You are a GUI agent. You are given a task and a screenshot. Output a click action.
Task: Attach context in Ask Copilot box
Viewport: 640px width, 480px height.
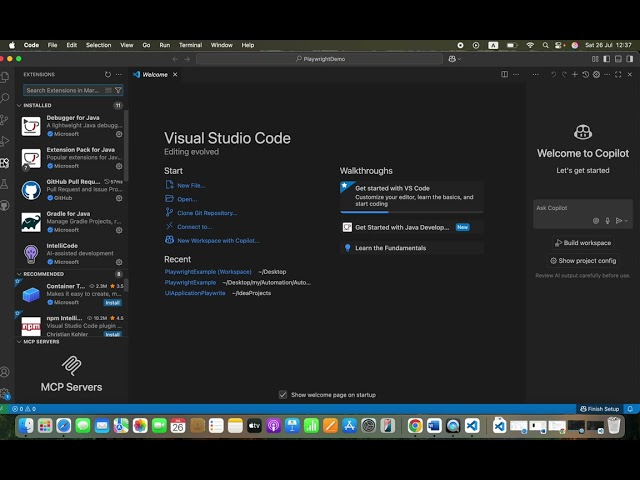[x=596, y=221]
